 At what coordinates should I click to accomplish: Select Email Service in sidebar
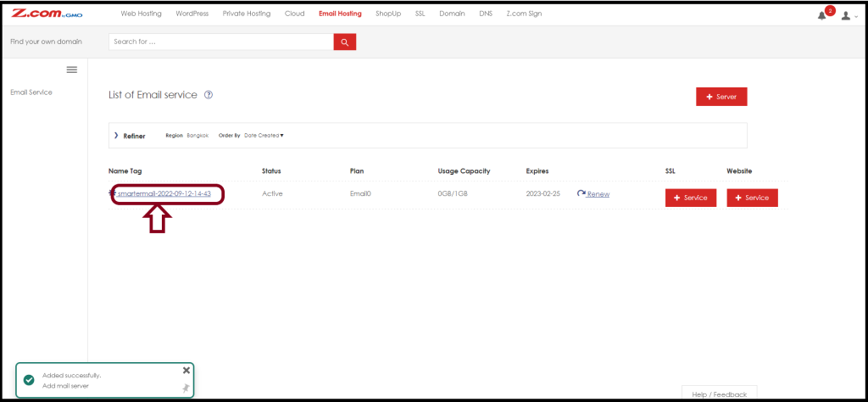[31, 92]
